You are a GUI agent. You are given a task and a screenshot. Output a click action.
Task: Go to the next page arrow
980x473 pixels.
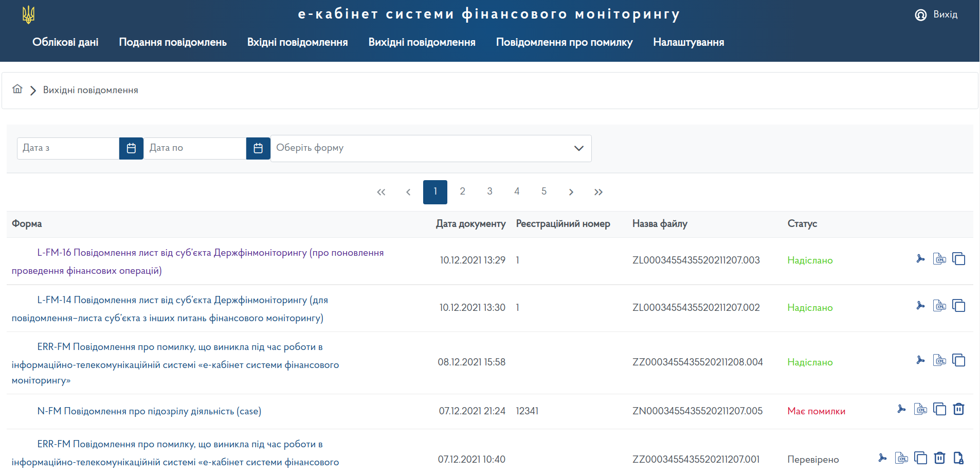pos(571,192)
